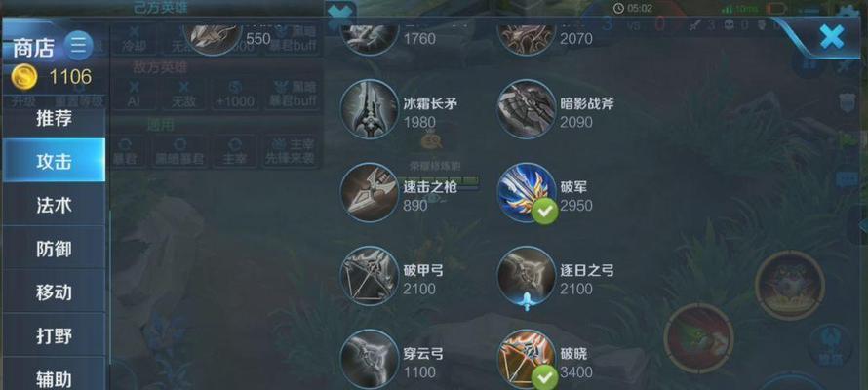This screenshot has width=868, height=390.
Task: Select the 冰霜长矛 item icon
Action: pyautogui.click(x=370, y=109)
